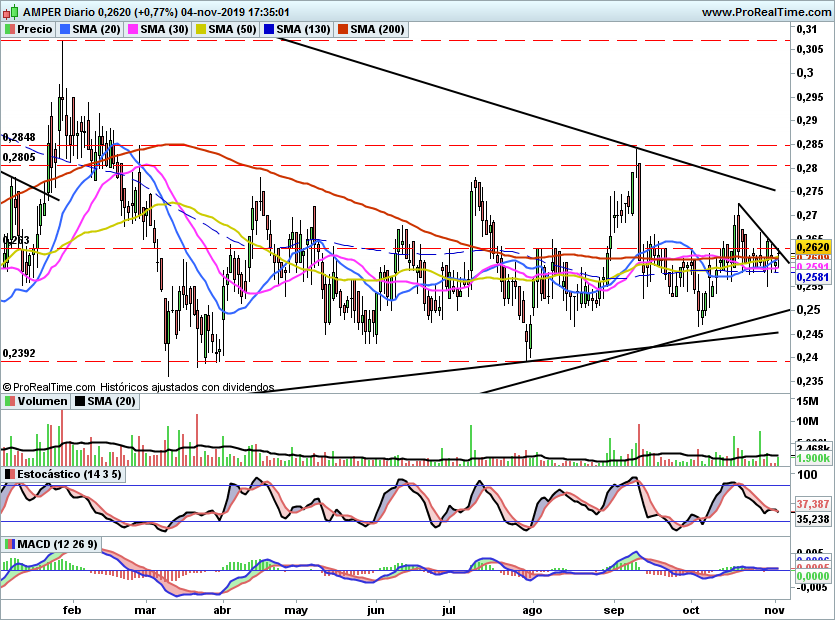Click the SMA (200) red legend icon
Image resolution: width=835 pixels, height=620 pixels.
[343, 29]
